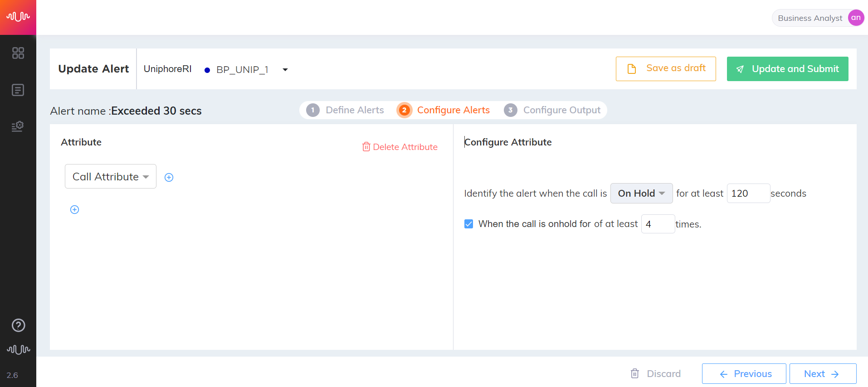Click the version number 2.6
This screenshot has height=387, width=868.
coord(12,375)
